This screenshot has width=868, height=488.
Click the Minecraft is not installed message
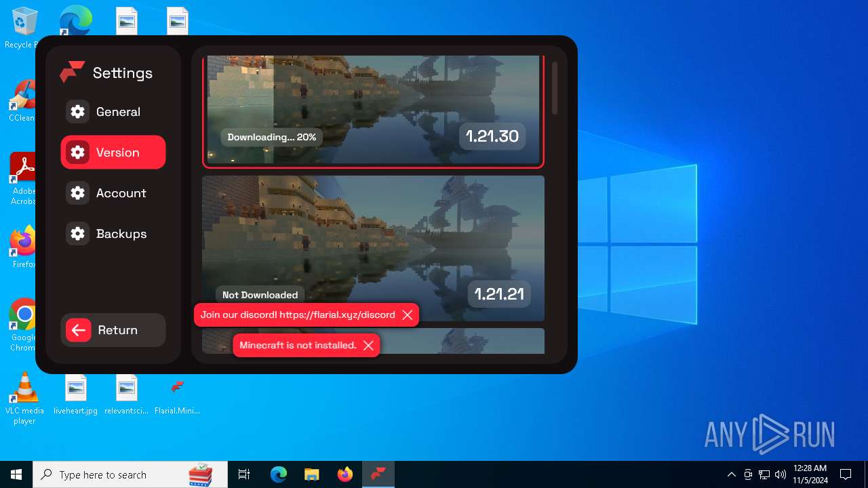click(298, 346)
